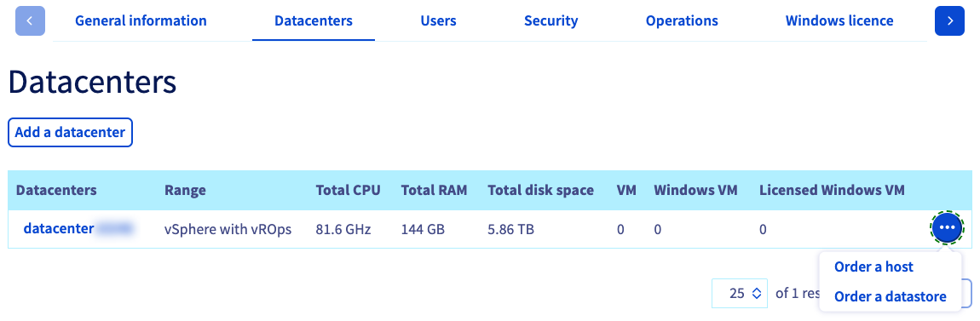This screenshot has height=321, width=980.
Task: Click the Total CPU column header
Action: [x=349, y=190]
